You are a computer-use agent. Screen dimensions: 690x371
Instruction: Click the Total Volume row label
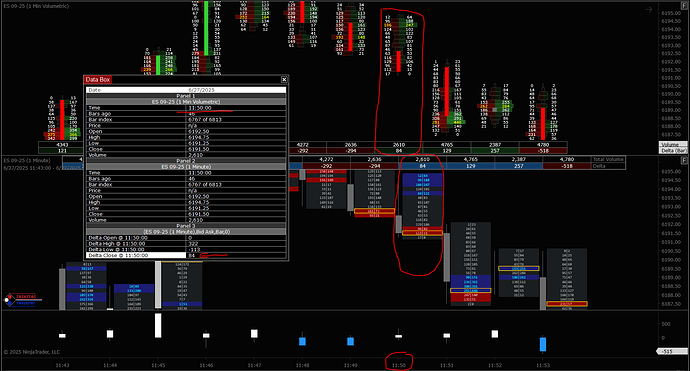(x=608, y=159)
